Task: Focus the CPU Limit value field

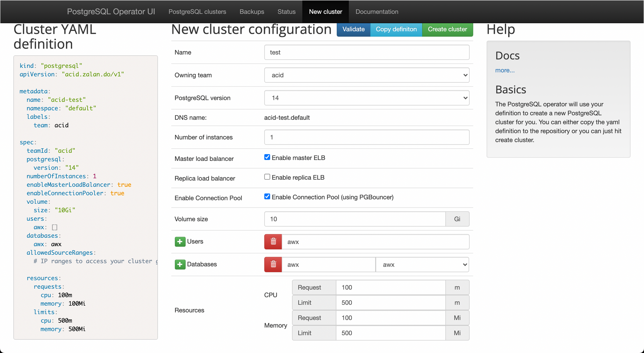Action: click(390, 303)
